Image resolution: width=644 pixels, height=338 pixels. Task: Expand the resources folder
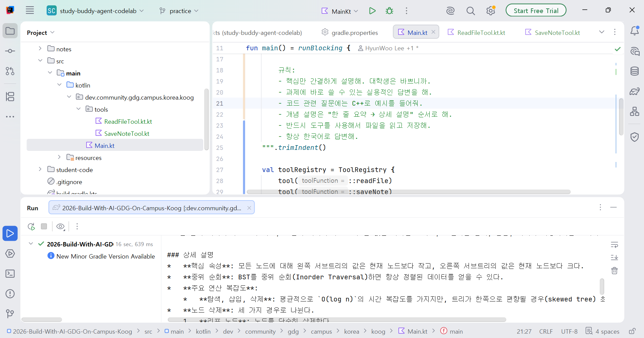coord(59,157)
